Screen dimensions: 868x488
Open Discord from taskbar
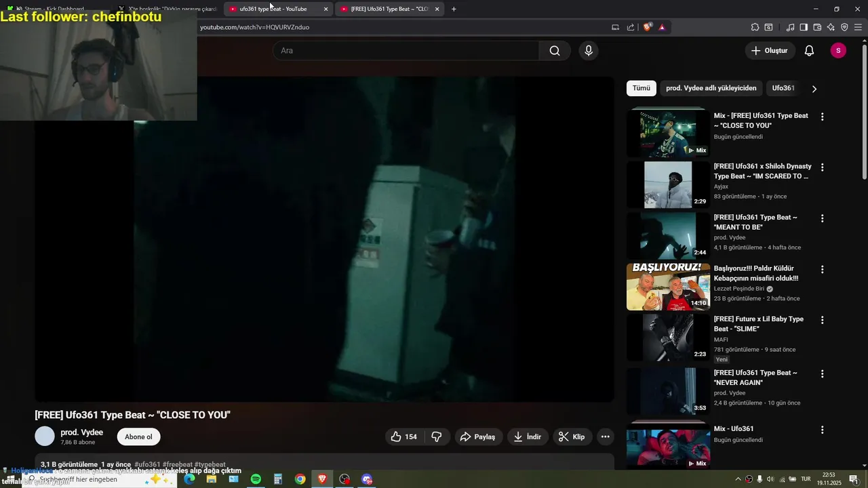click(367, 479)
